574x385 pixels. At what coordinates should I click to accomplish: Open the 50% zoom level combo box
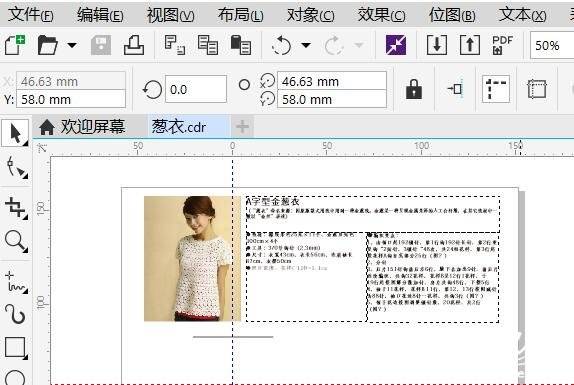pos(552,45)
